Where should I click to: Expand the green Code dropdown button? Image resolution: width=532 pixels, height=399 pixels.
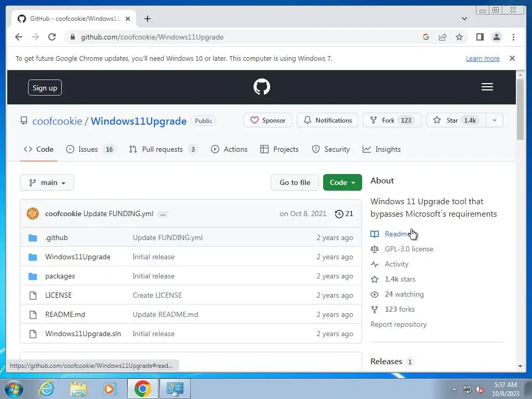[342, 182]
